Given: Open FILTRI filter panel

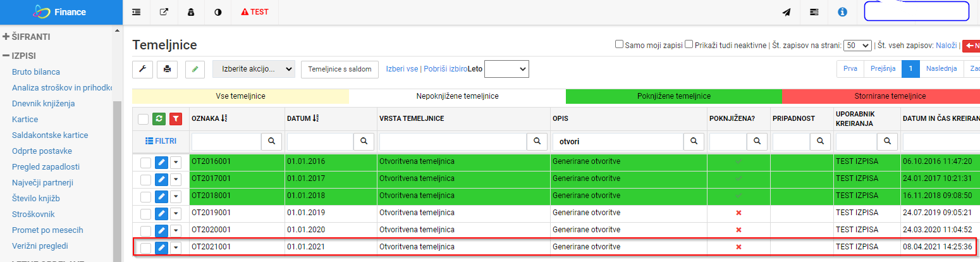Looking at the screenshot, I should coord(161,141).
